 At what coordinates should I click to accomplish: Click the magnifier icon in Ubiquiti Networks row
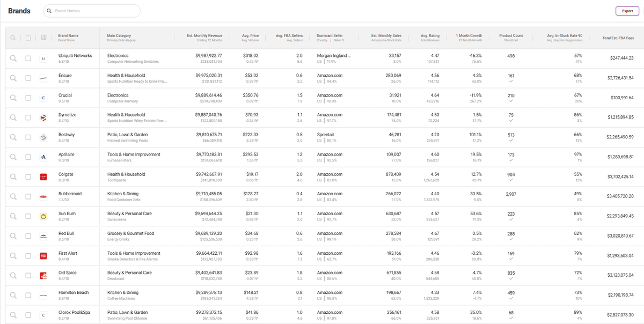point(13,58)
